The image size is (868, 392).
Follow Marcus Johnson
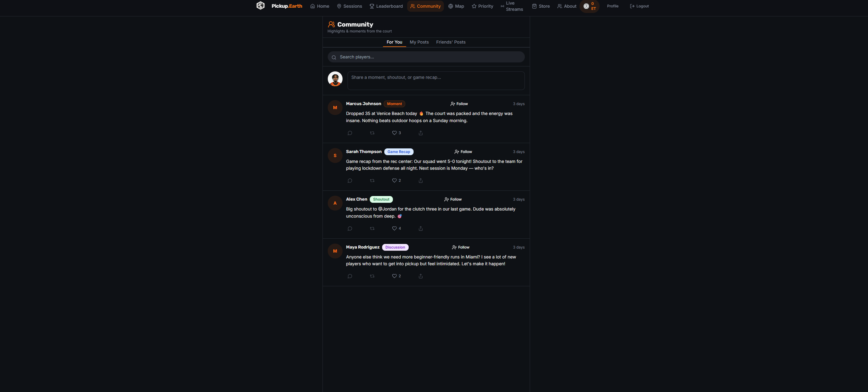[x=459, y=104]
